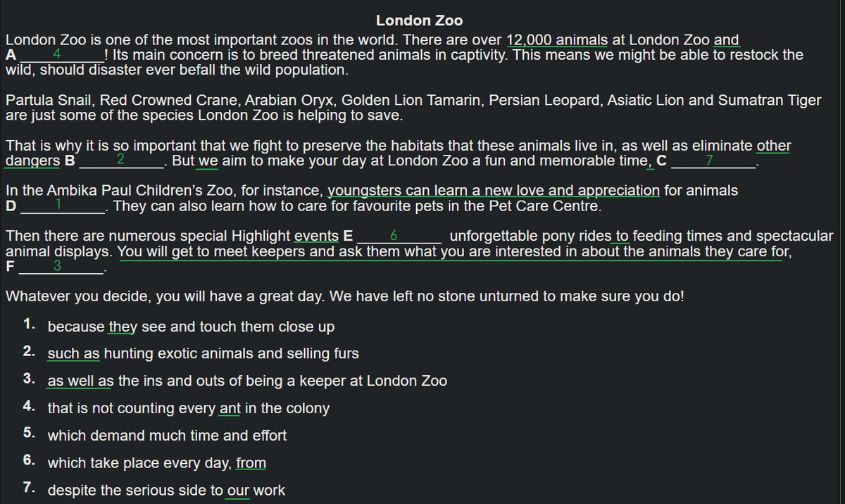Select option 3 'as well as the ins and outs'
The image size is (845, 504).
[x=247, y=381]
